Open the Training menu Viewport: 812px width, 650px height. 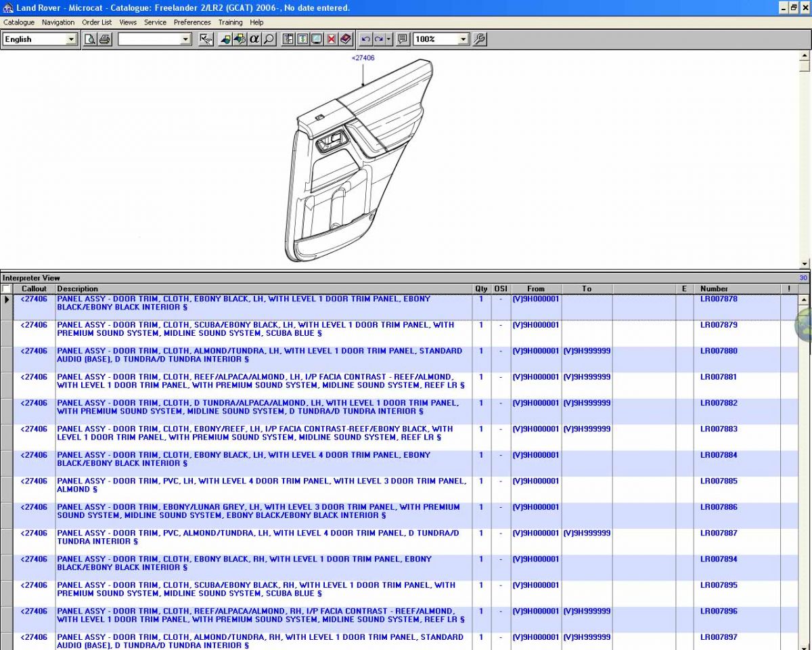230,22
